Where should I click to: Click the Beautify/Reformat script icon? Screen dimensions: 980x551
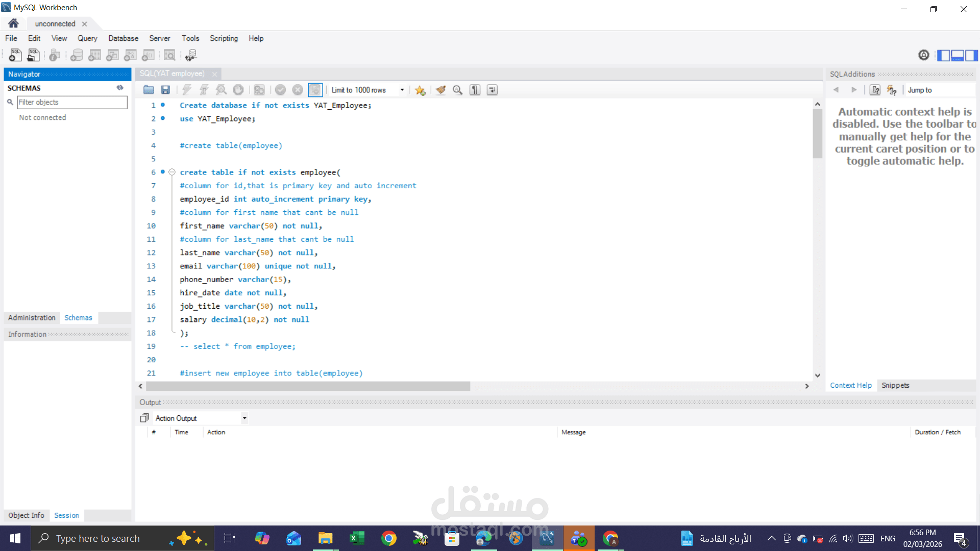440,90
